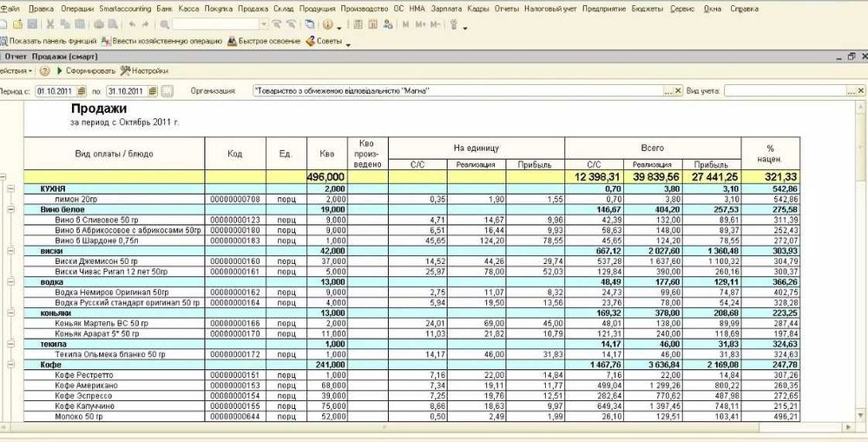Click the question mark help icon in report toolbar
Screen dimensions: 868x442
point(45,71)
